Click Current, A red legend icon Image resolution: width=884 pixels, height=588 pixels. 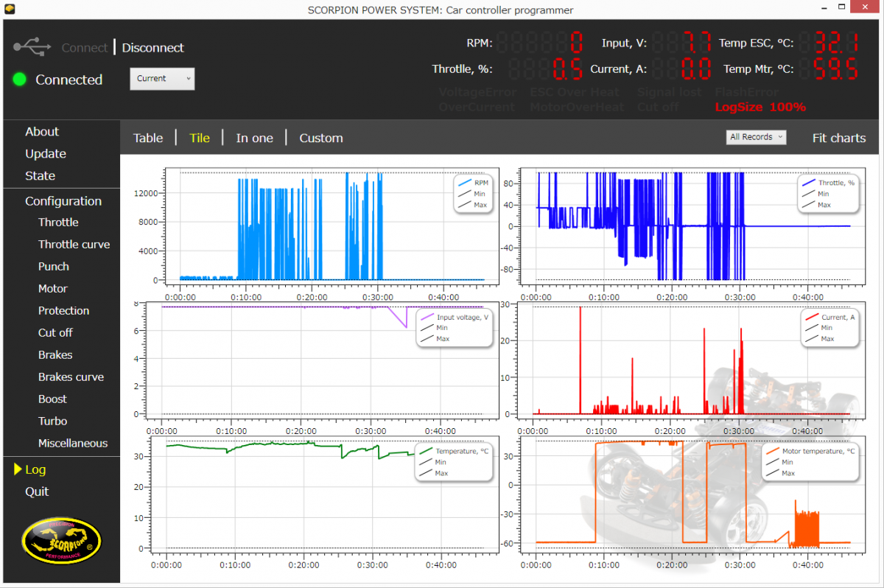coord(811,317)
